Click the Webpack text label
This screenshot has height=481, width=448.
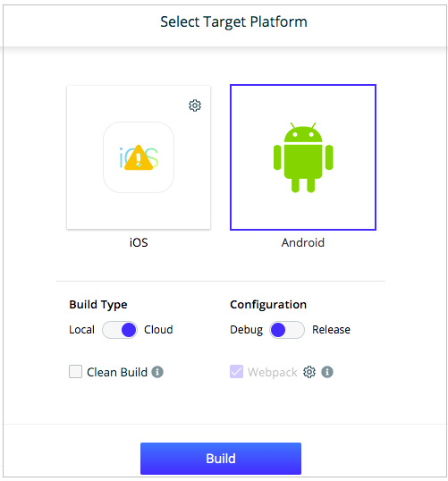(273, 373)
